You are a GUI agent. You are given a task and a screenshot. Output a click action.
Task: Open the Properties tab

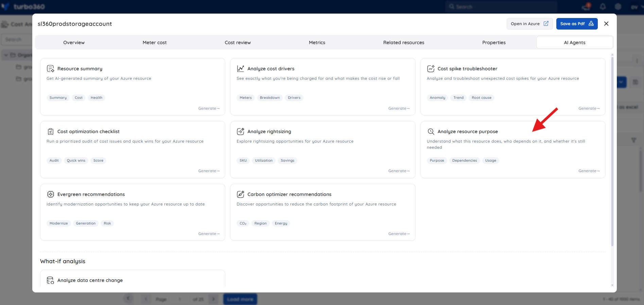[494, 42]
